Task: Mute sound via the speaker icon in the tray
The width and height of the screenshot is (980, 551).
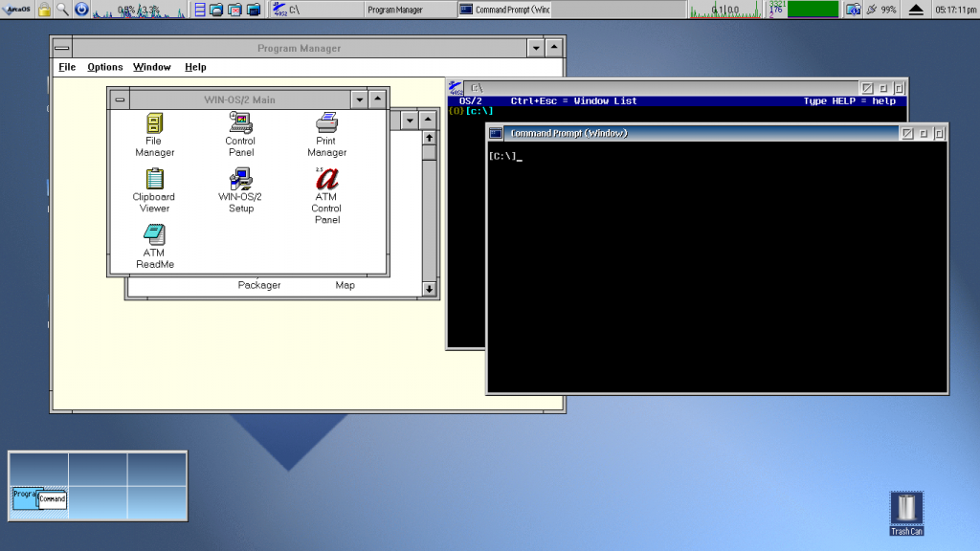Action: pos(872,9)
